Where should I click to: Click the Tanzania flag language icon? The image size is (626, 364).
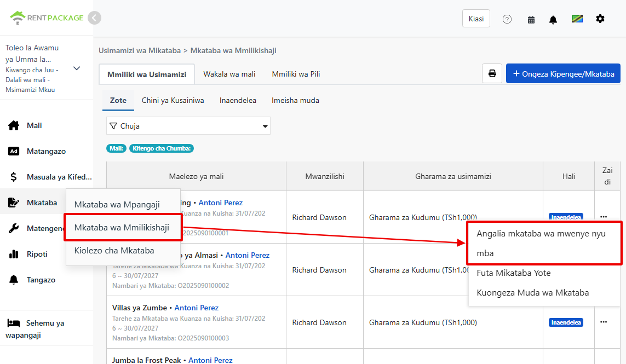[577, 19]
